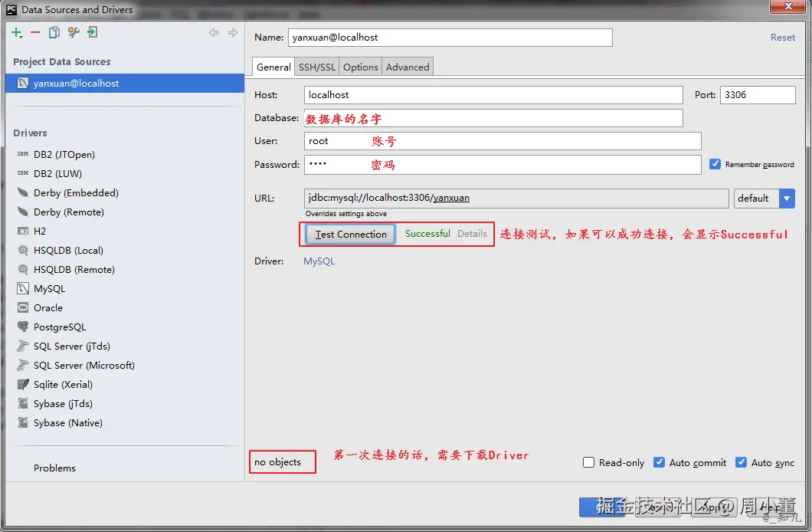Click the Test Connection button
This screenshot has height=532, width=812.
pyautogui.click(x=351, y=234)
